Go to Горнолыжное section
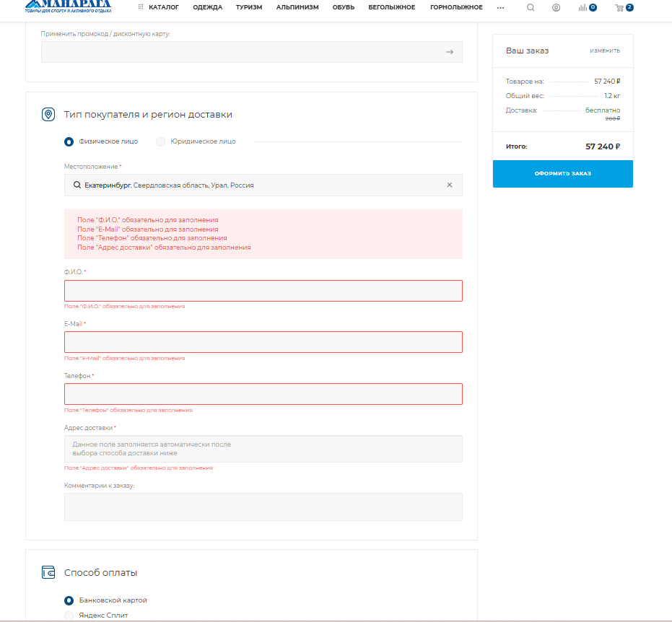Image resolution: width=672 pixels, height=622 pixels. [456, 7]
